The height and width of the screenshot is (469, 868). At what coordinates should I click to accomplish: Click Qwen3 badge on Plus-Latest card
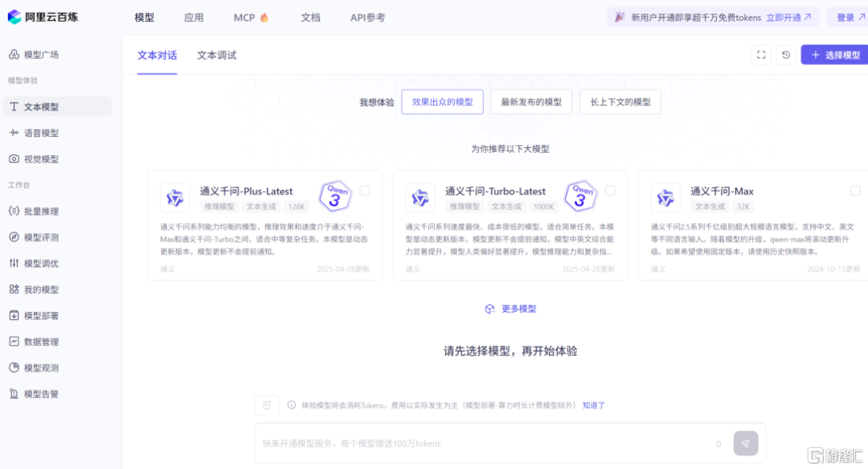click(335, 195)
